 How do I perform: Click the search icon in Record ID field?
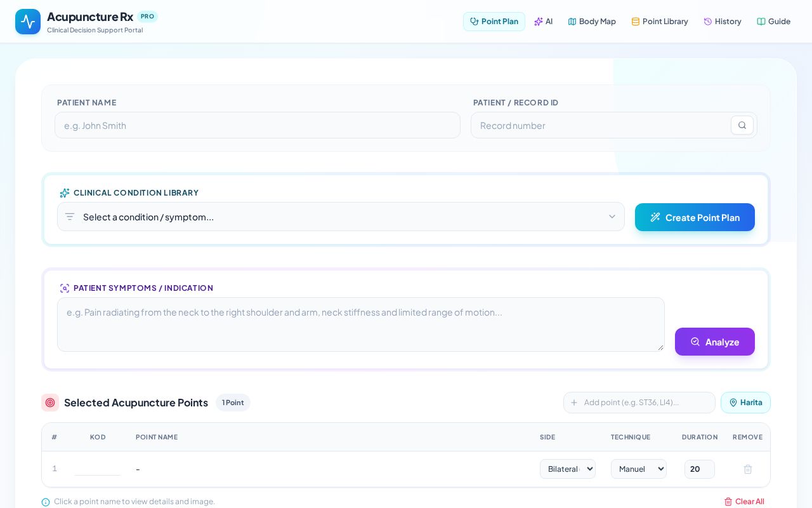[742, 125]
